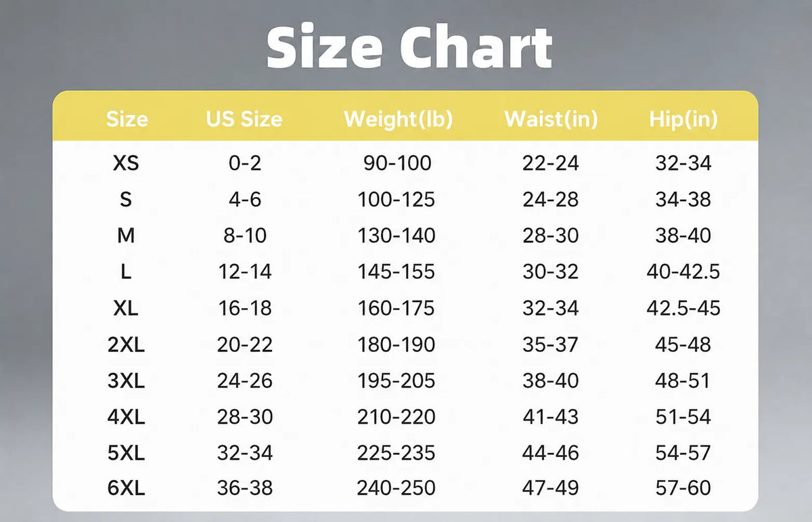Image resolution: width=812 pixels, height=522 pixels.
Task: Choose the 2XL size label
Action: 126,345
